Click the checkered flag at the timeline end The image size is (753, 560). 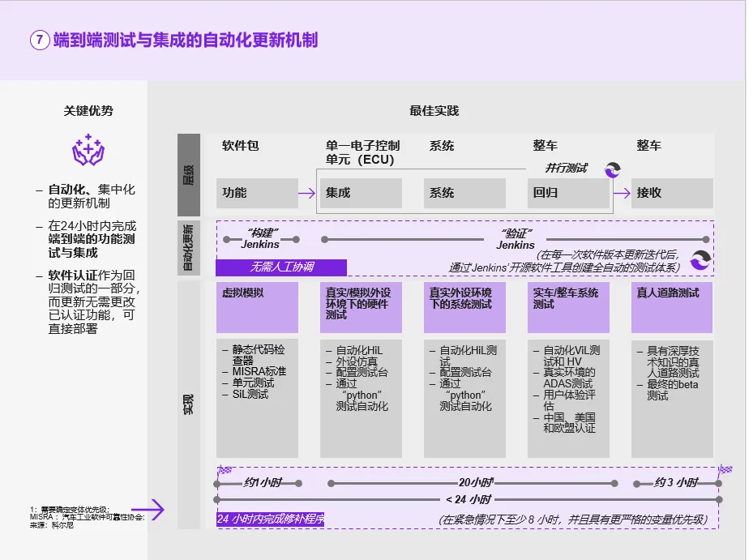[725, 469]
